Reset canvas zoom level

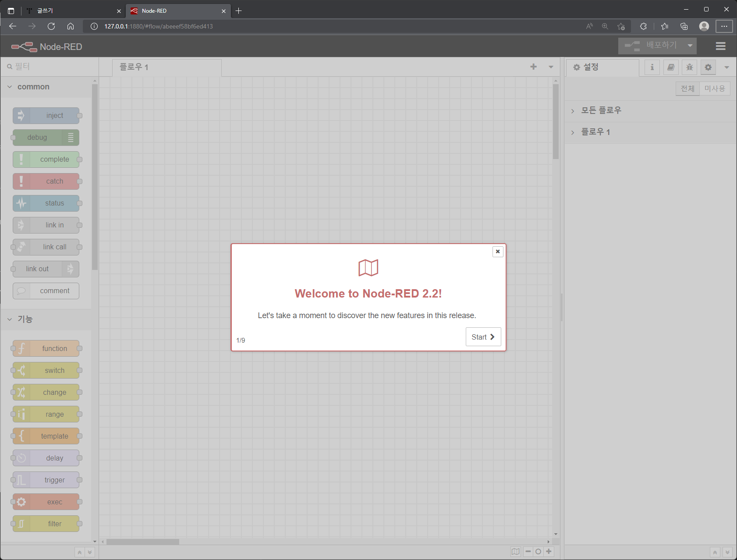(539, 552)
